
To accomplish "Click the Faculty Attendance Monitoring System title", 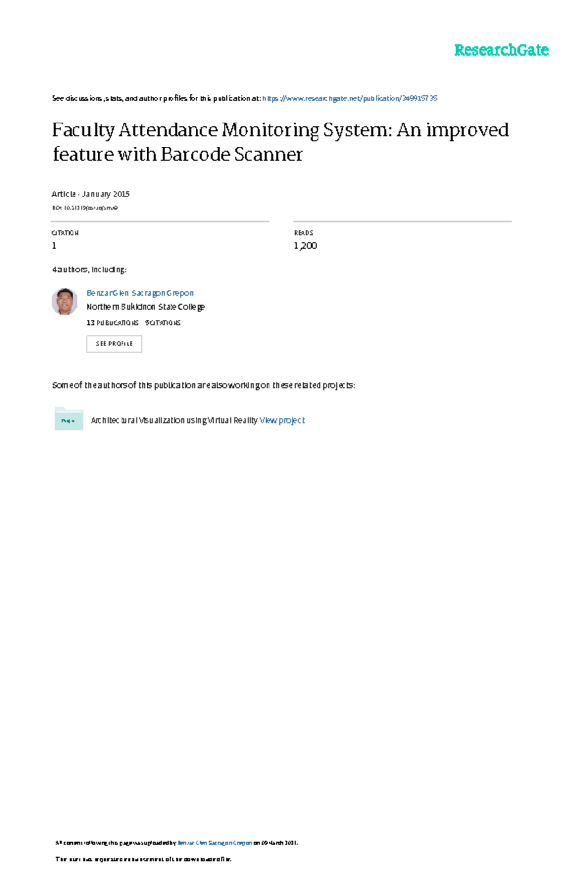I will click(280, 142).
